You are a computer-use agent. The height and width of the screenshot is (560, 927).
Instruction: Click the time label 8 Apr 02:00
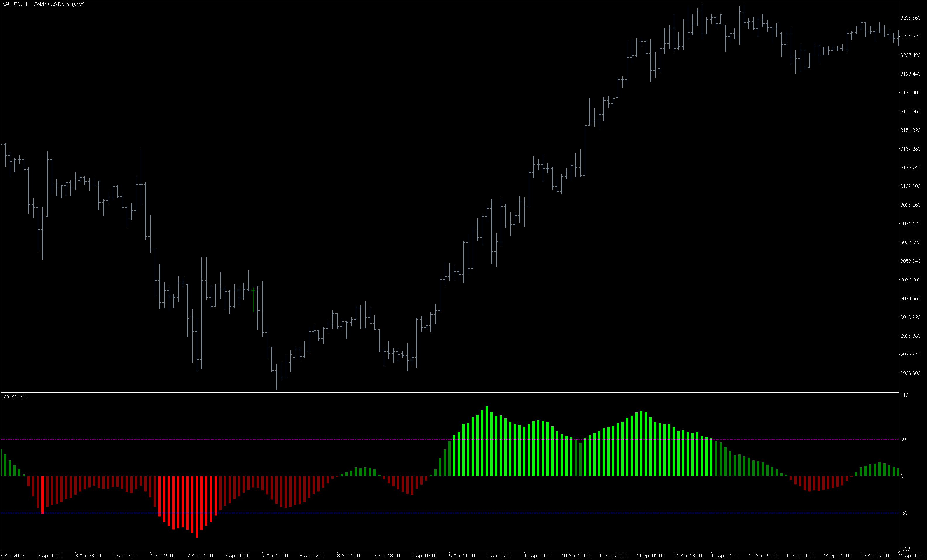[312, 556]
